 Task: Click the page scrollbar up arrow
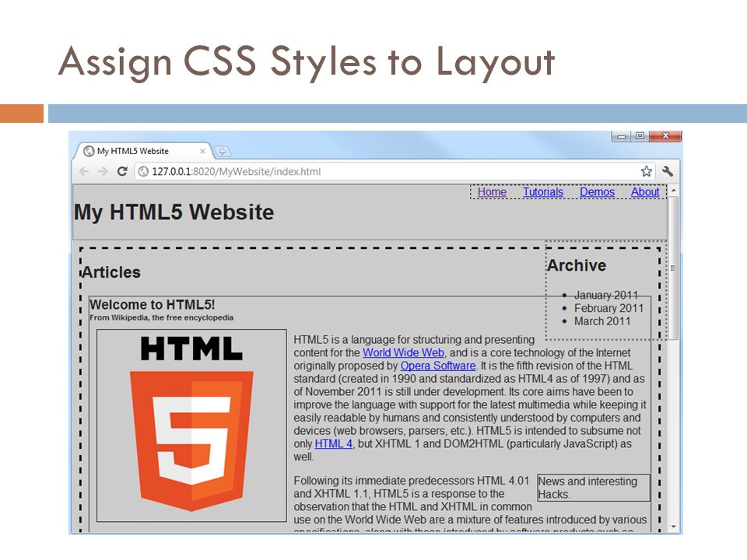click(674, 190)
